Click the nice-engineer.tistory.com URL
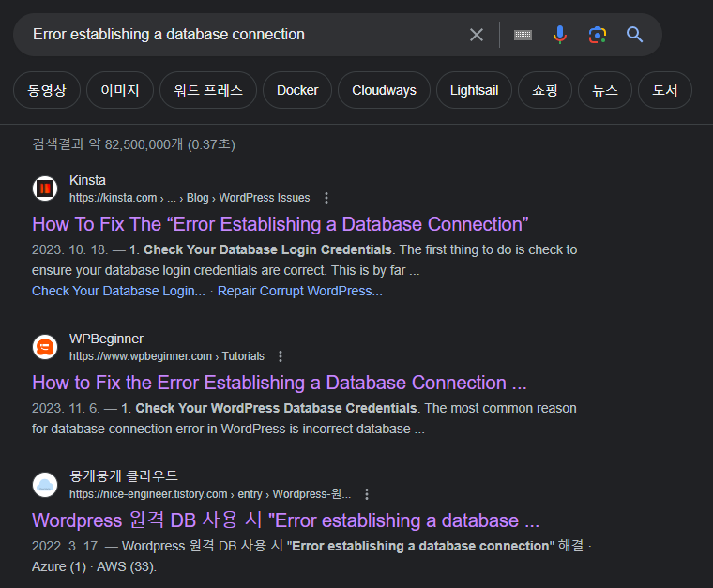The image size is (713, 588). point(210,494)
